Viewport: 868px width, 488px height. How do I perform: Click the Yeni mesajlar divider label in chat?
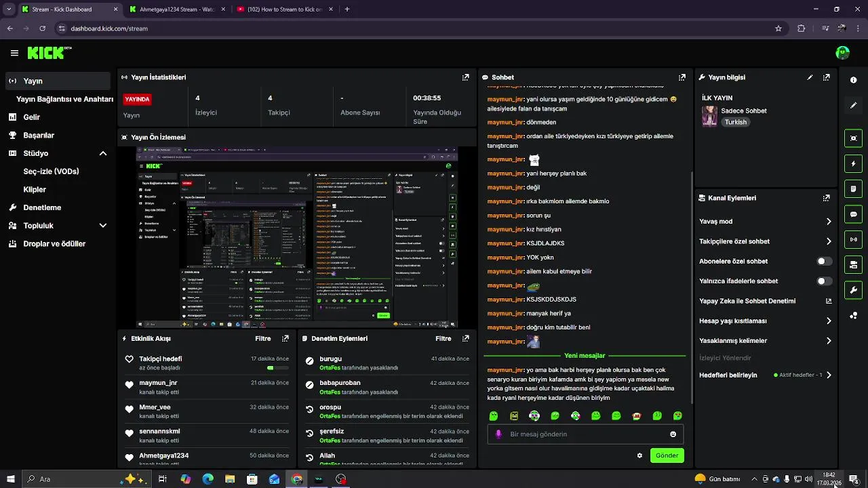pyautogui.click(x=585, y=355)
